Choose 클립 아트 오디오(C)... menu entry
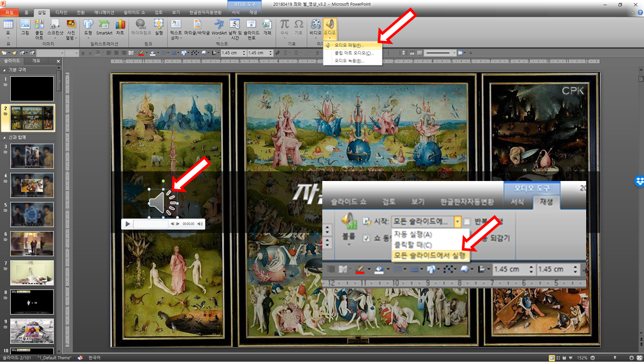Image resolution: width=644 pixels, height=362 pixels. point(352,53)
